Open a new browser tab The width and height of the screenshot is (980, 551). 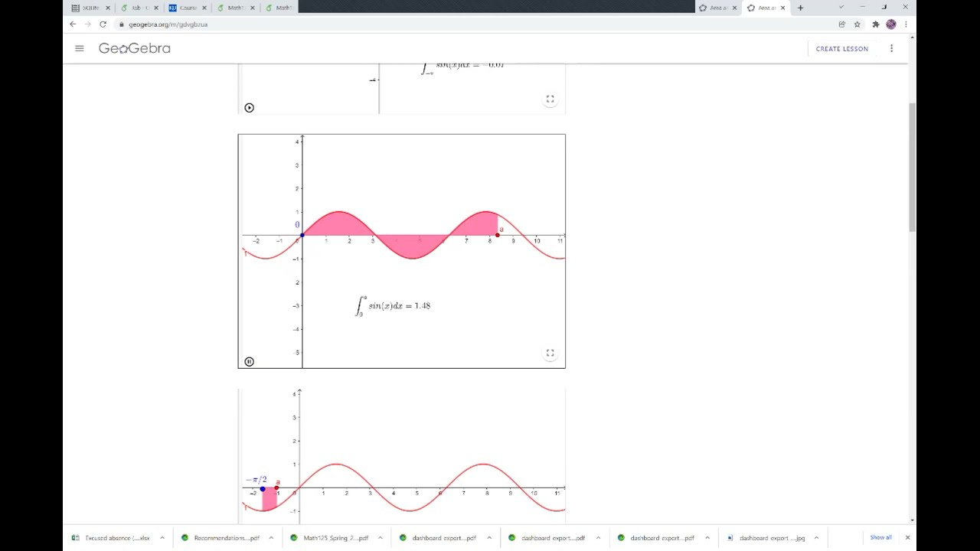click(800, 8)
